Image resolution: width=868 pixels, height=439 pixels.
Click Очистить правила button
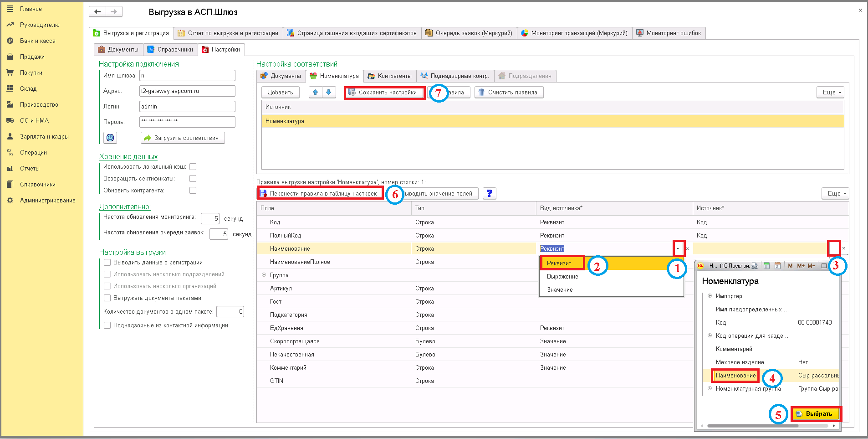(509, 92)
